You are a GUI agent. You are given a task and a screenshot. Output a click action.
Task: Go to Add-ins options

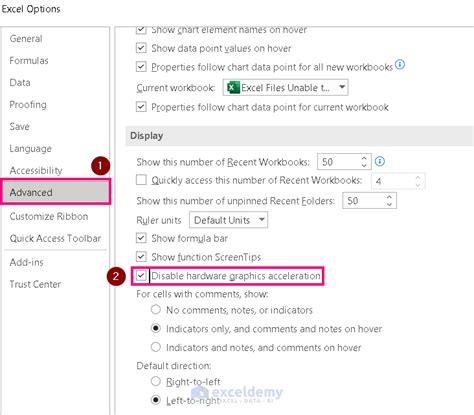[x=26, y=262]
